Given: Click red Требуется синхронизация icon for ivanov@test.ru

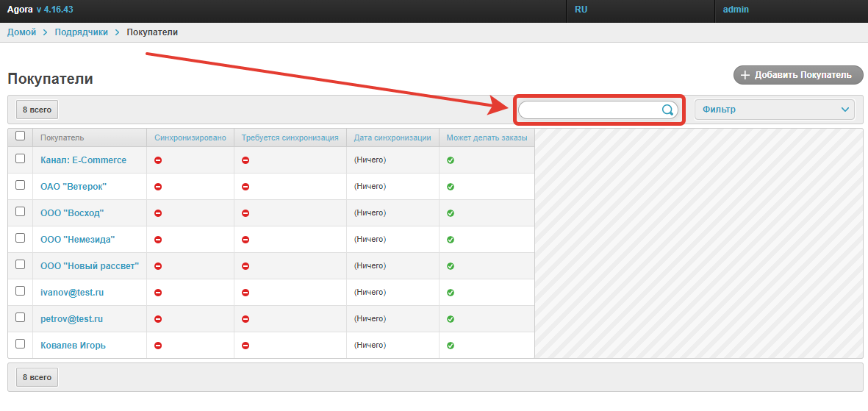Looking at the screenshot, I should [x=245, y=293].
